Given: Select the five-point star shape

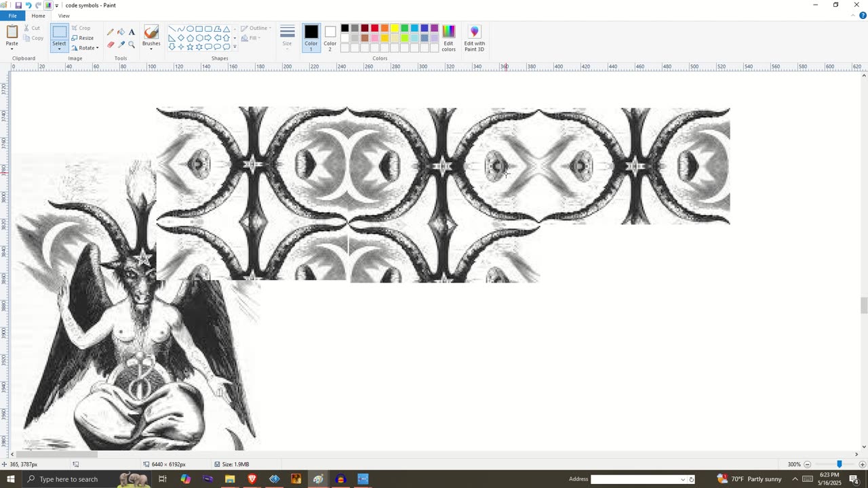Looking at the screenshot, I should (190, 47).
